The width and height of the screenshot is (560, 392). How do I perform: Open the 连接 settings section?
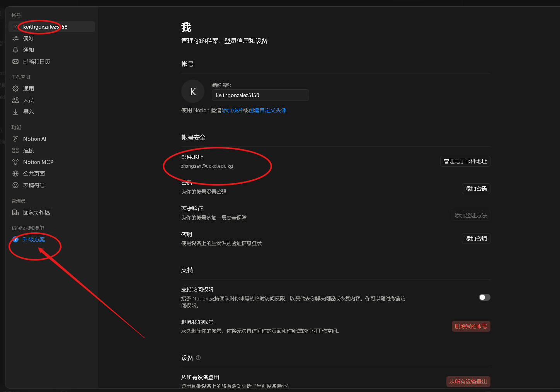click(52, 150)
